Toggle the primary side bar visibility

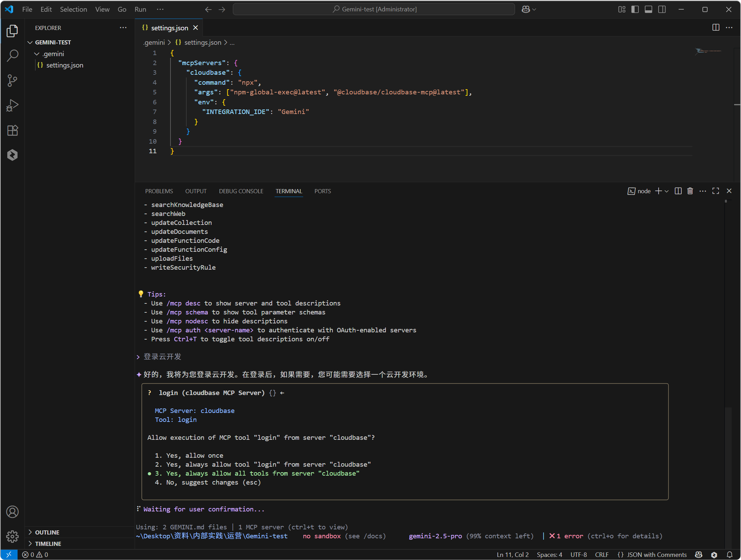click(635, 9)
